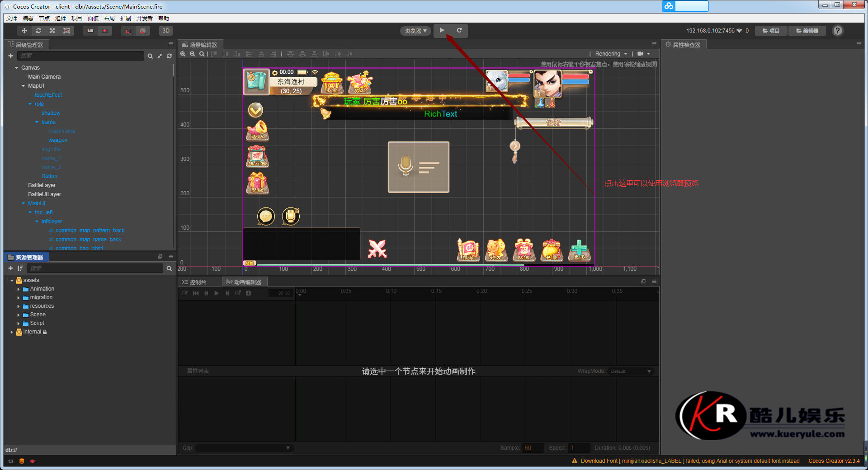The height and width of the screenshot is (470, 868).
Task: Select the Scale transform tool
Action: click(x=52, y=31)
